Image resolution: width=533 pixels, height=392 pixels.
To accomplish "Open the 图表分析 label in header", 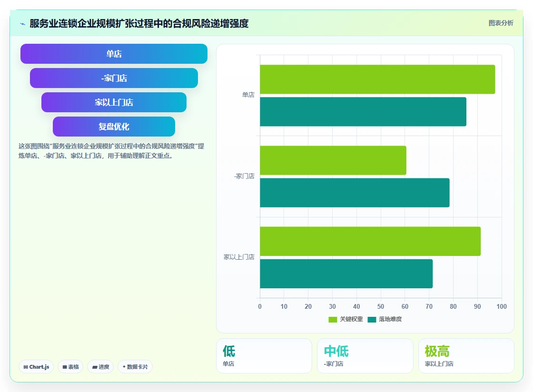I will point(501,23).
